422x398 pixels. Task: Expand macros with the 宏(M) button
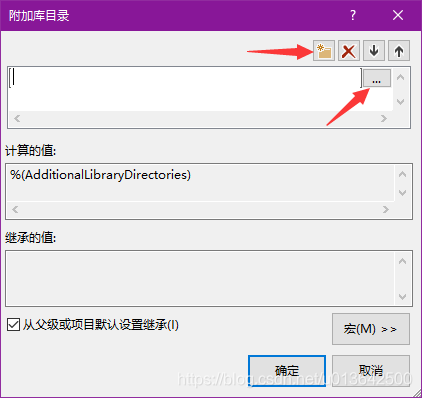(371, 329)
